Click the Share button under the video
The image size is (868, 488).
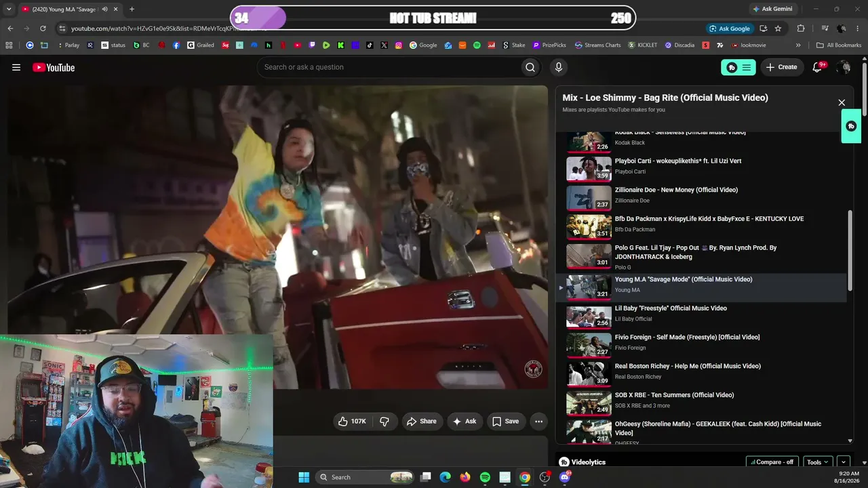[x=422, y=421]
